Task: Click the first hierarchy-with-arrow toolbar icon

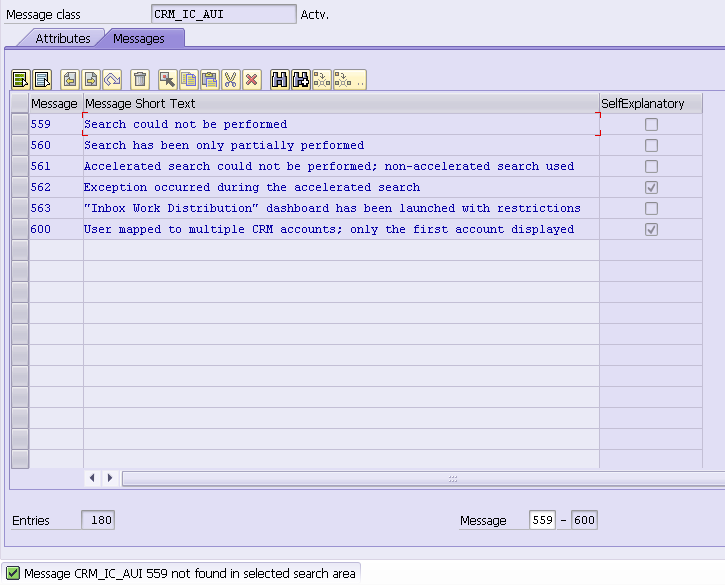Action: [322, 80]
